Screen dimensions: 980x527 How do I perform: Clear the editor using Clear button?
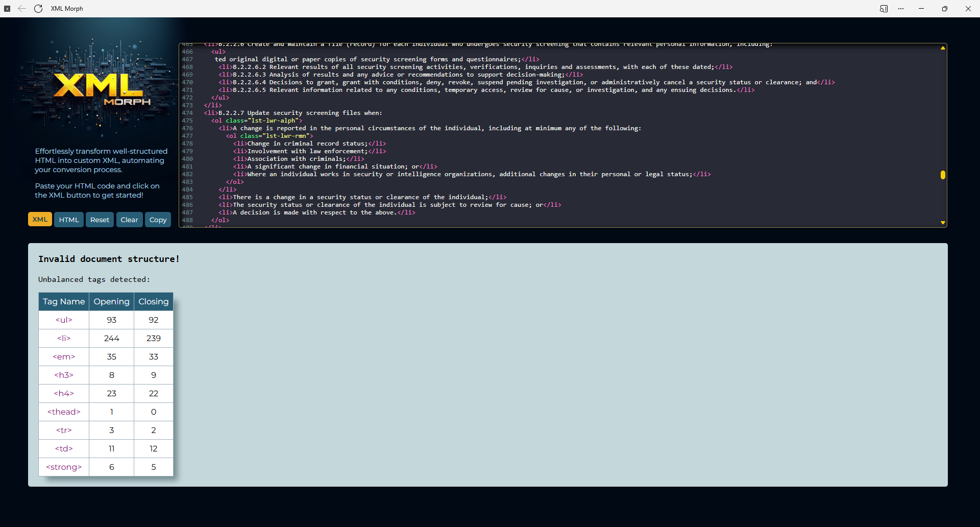[129, 220]
